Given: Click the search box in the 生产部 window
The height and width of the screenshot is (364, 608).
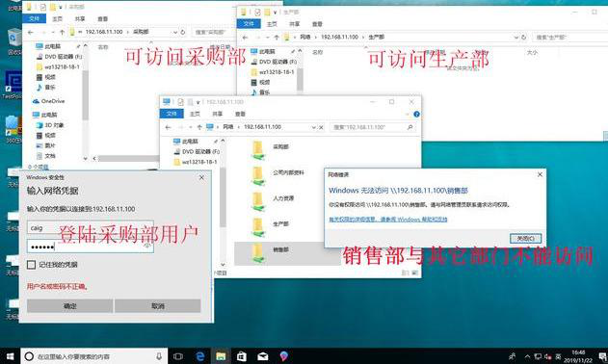Looking at the screenshot, I should (x=569, y=38).
